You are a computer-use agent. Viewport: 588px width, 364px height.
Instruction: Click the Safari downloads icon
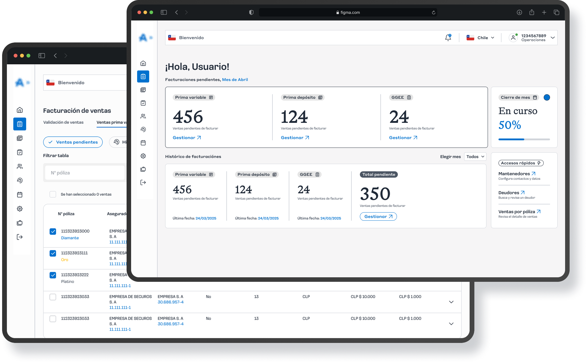pyautogui.click(x=519, y=12)
